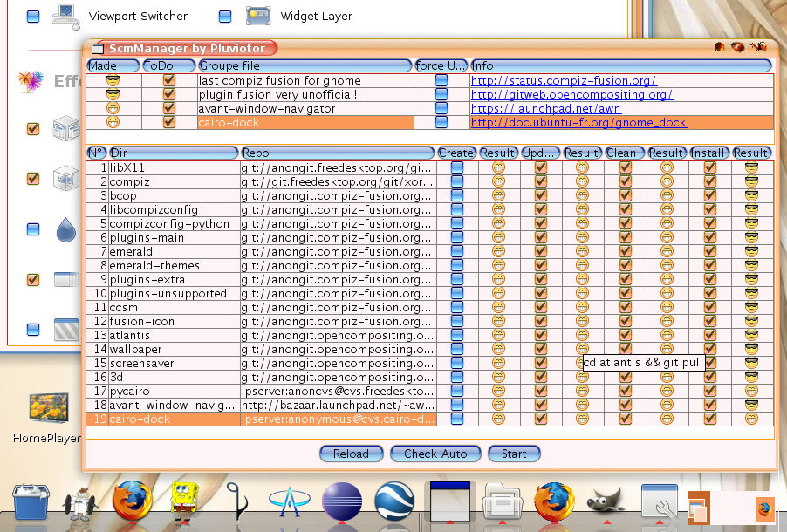Click the Start button
The height and width of the screenshot is (532, 787).
tap(514, 454)
